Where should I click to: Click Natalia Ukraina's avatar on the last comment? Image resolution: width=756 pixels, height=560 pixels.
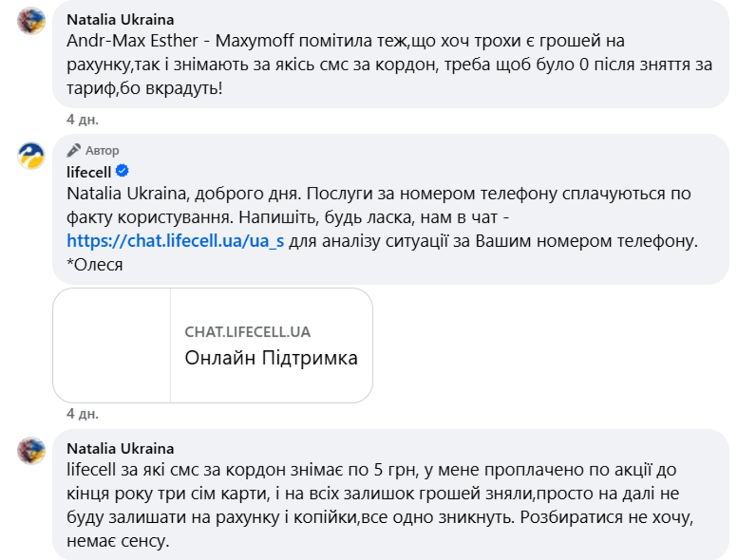pos(31,450)
